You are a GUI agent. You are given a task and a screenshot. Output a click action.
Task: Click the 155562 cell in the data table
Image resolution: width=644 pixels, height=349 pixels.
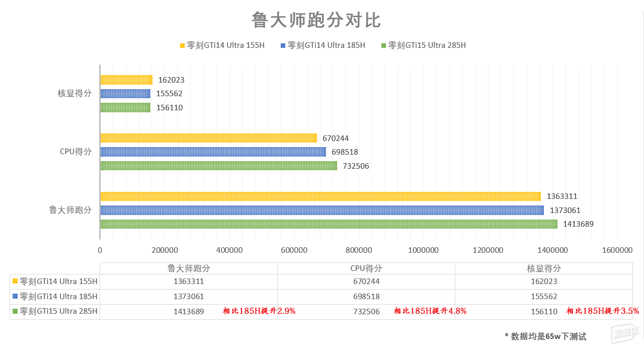pos(544,297)
